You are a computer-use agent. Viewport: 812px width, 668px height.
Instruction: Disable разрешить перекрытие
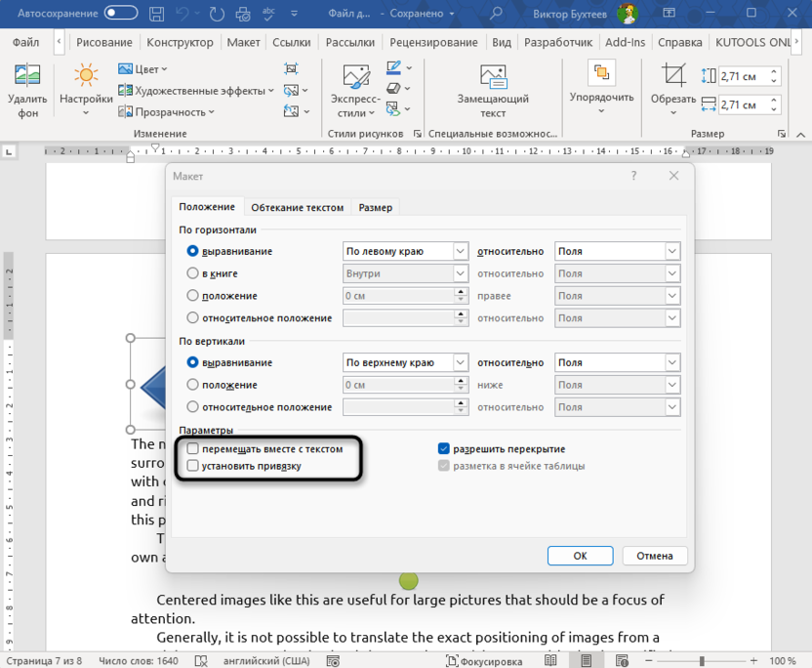[x=442, y=448]
